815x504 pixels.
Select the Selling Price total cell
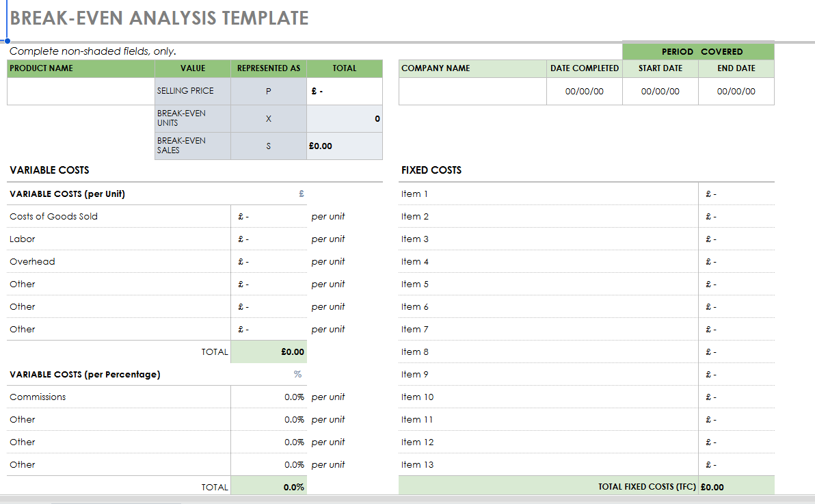(x=345, y=92)
